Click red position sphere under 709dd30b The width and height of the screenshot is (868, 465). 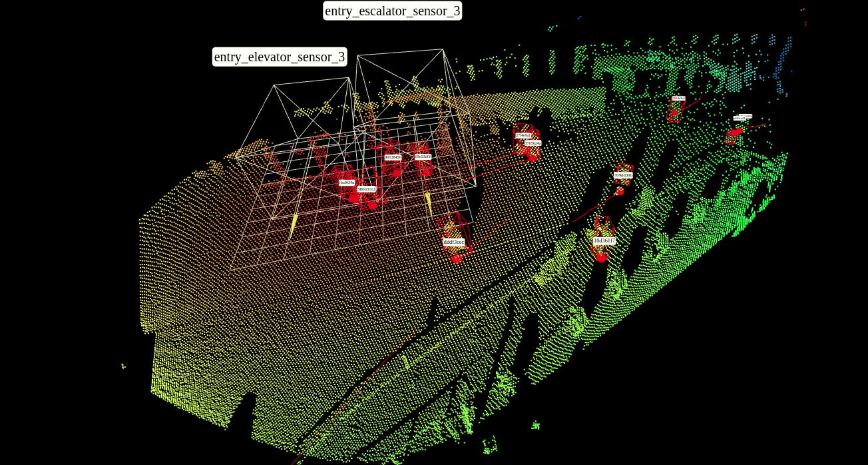[620, 191]
